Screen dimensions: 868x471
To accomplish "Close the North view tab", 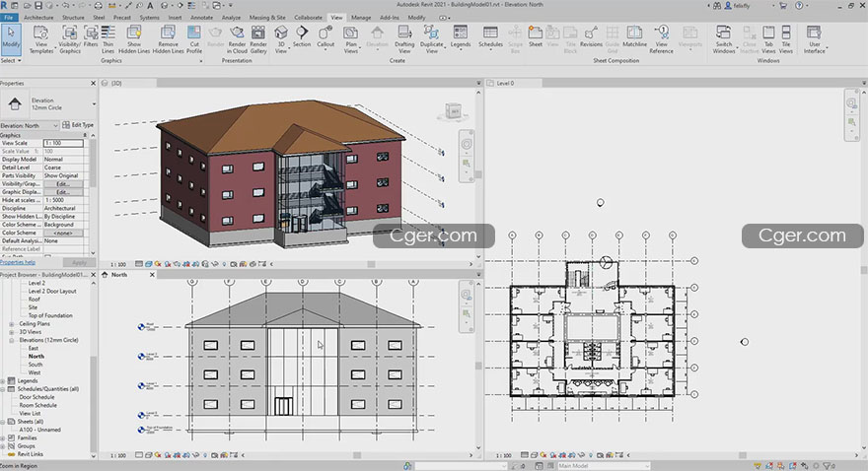I will coord(152,274).
